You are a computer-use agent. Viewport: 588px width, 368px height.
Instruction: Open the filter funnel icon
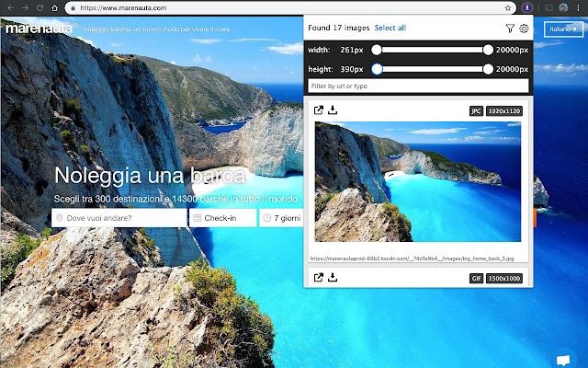coord(510,29)
